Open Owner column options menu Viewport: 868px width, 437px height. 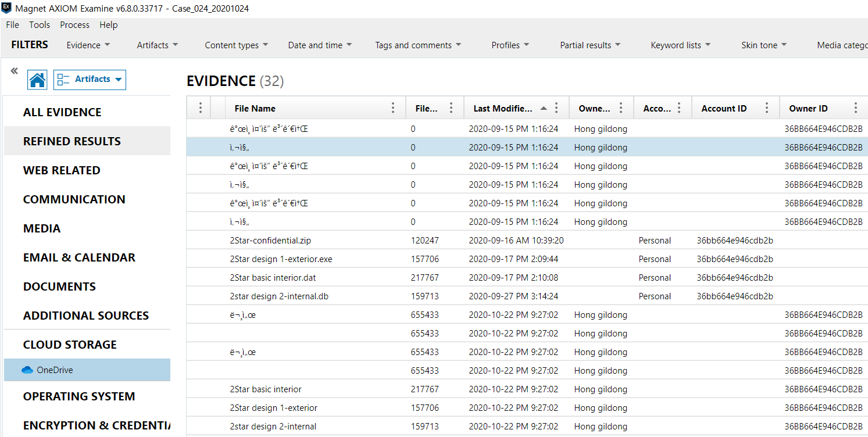621,108
